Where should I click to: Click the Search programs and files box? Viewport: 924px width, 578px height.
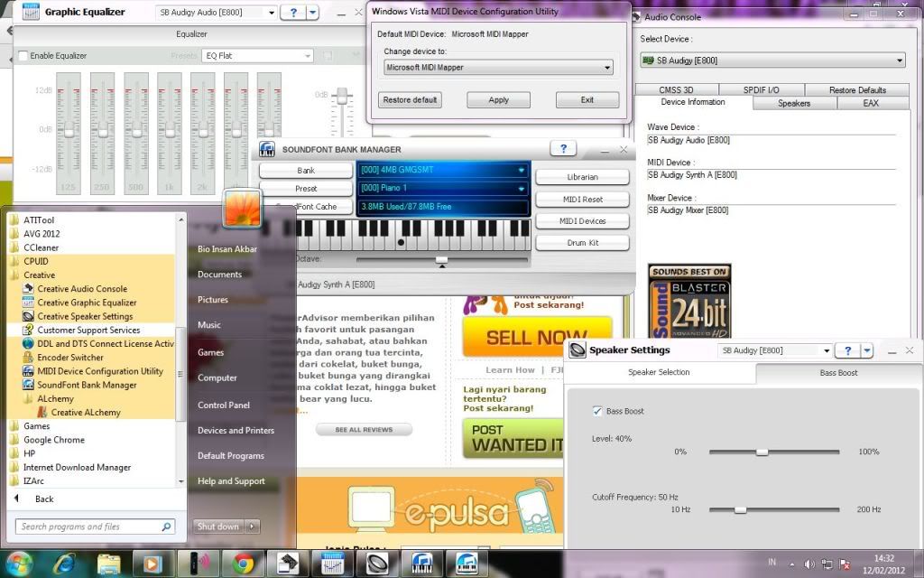95,527
